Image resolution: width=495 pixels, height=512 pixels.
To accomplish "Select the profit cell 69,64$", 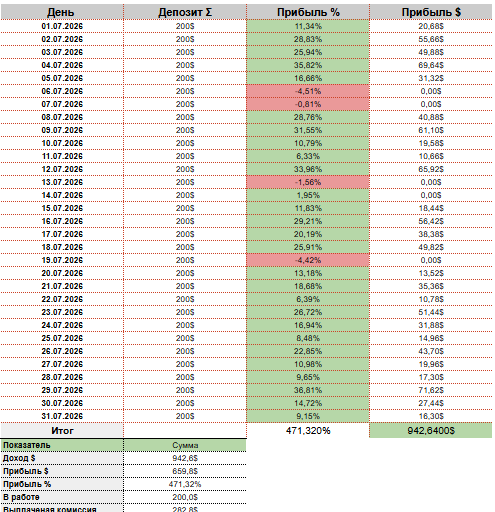I will pyautogui.click(x=431, y=65).
